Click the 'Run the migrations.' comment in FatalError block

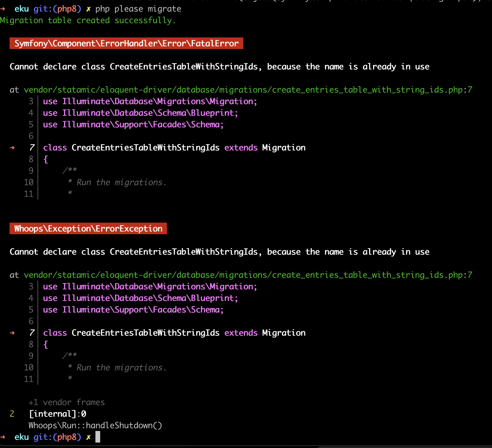[121, 182]
